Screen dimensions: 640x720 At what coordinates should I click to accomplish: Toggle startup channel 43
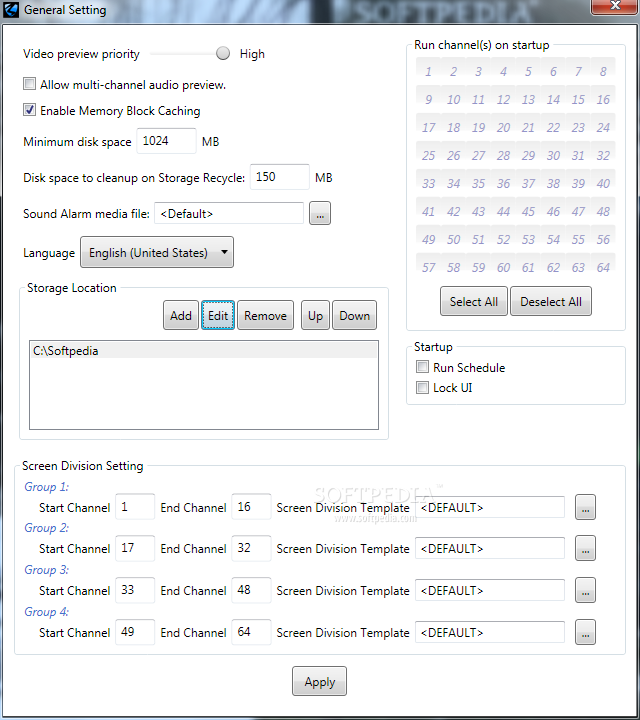[478, 211]
